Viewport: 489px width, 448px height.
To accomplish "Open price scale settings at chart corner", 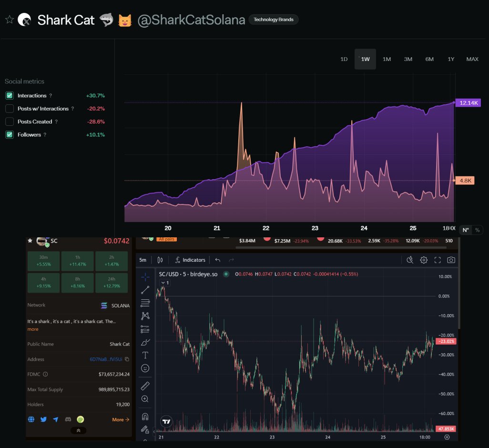I will click(x=447, y=437).
